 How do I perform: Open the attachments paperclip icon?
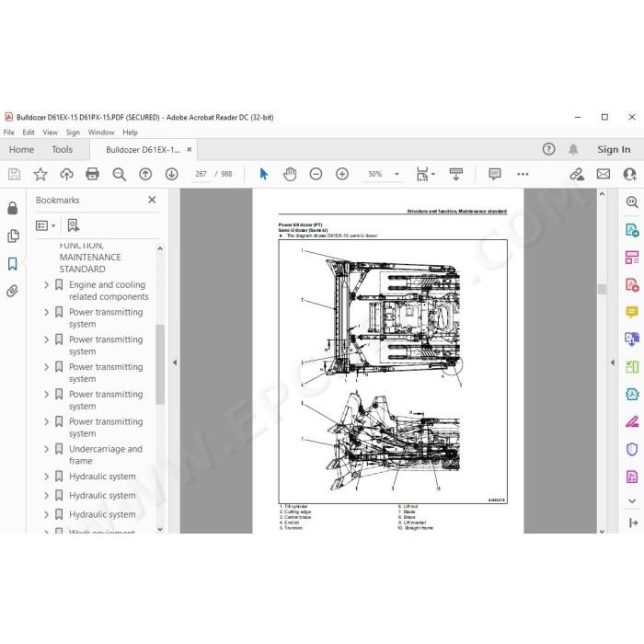pos(13,292)
